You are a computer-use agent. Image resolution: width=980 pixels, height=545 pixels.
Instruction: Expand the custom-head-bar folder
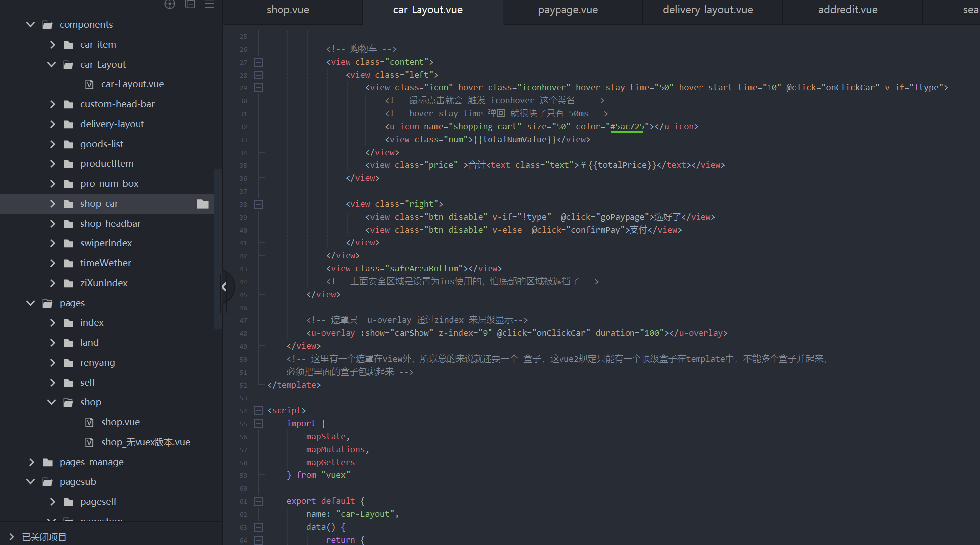pos(52,104)
